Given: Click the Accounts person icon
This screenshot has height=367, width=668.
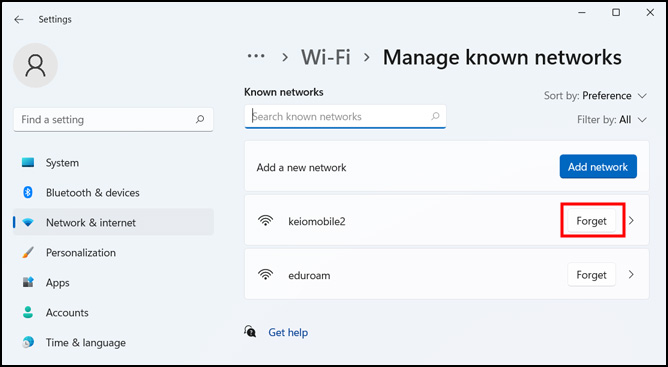Looking at the screenshot, I should click(x=28, y=312).
